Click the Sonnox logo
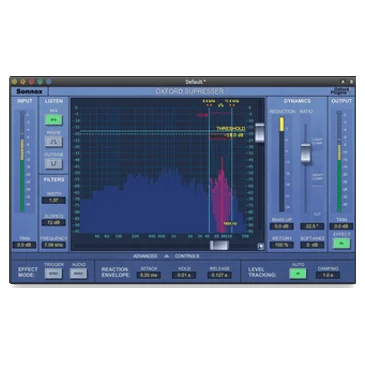365x365 pixels. coord(29,91)
